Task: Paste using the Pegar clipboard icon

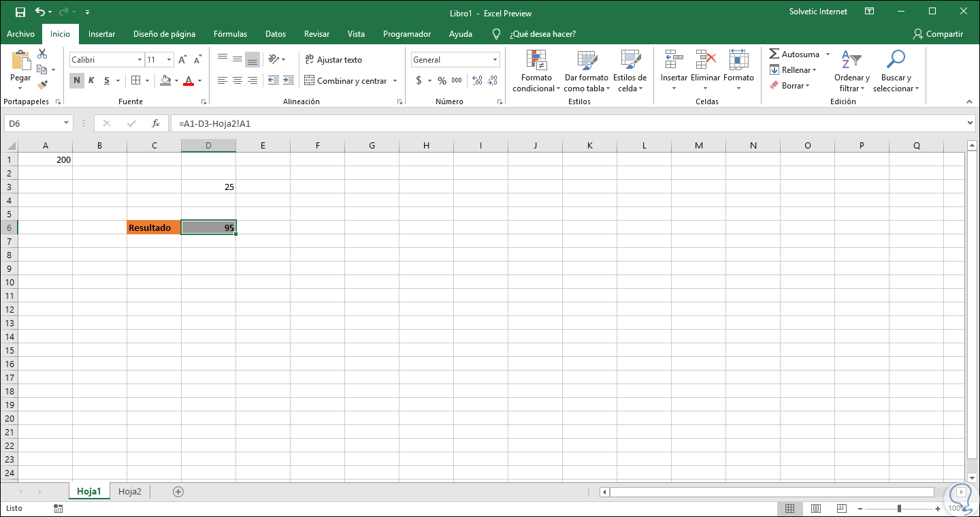Action: pyautogui.click(x=20, y=61)
